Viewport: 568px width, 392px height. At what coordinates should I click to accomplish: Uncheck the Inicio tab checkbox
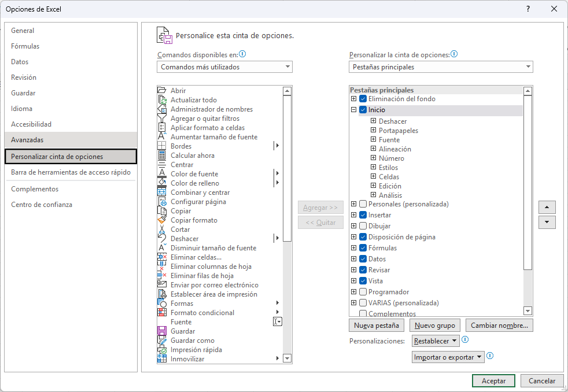point(363,110)
